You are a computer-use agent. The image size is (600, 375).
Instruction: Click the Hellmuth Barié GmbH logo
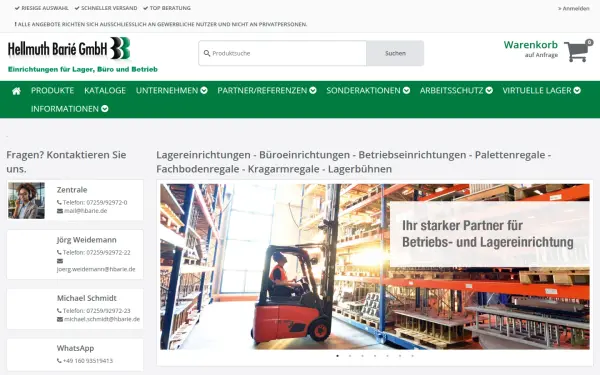(69, 49)
